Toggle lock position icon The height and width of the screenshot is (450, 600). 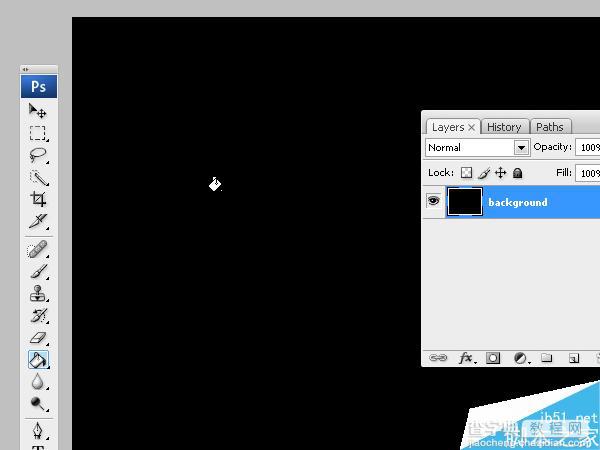click(x=501, y=173)
